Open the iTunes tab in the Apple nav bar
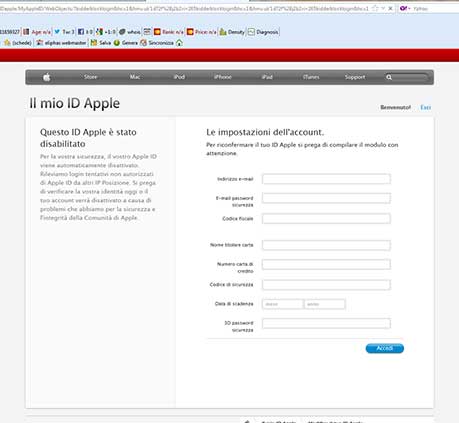This screenshot has width=459, height=423. 311,77
